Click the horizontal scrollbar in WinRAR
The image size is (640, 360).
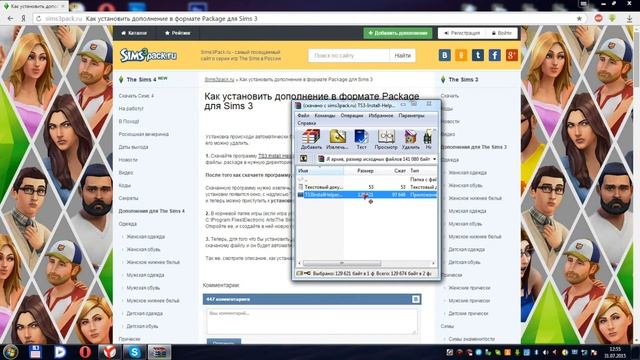pyautogui.click(x=342, y=263)
